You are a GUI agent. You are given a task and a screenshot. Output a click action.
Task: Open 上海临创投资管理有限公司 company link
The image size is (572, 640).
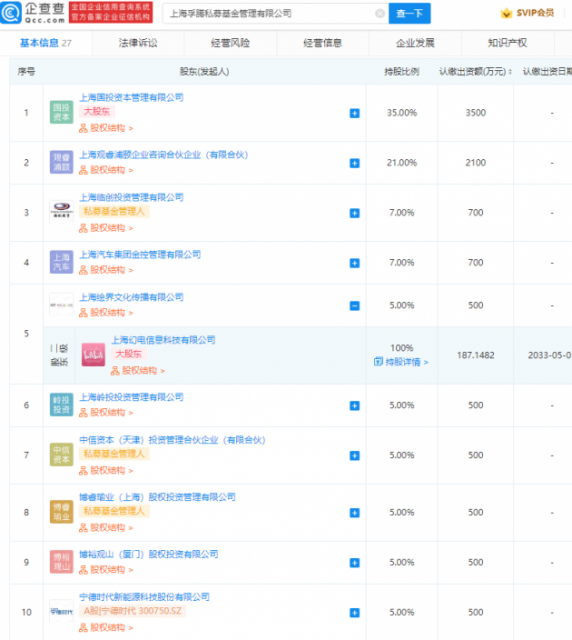click(131, 198)
